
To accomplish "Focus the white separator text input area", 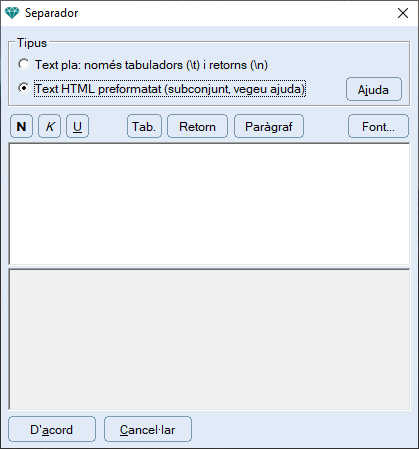I will pos(209,204).
